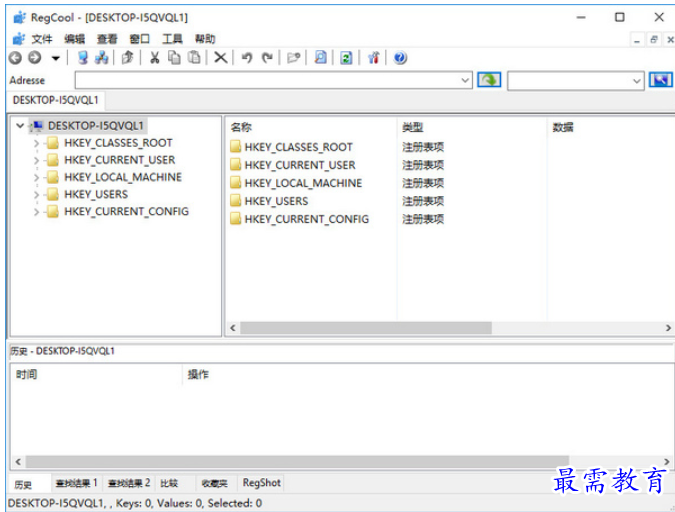This screenshot has height=512, width=675.
Task: Click the green Refresh icon
Action: 346,58
